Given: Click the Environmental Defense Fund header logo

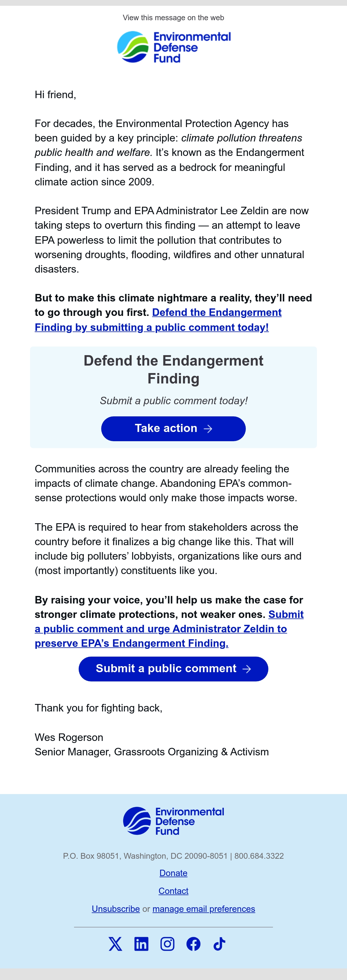Looking at the screenshot, I should [x=174, y=47].
